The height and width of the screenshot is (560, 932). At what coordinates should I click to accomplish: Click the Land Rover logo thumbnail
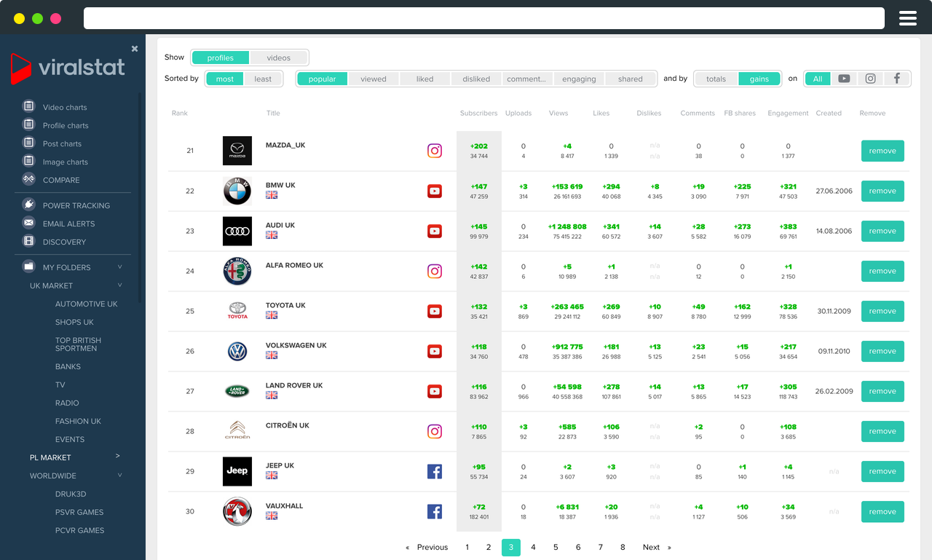pos(237,391)
